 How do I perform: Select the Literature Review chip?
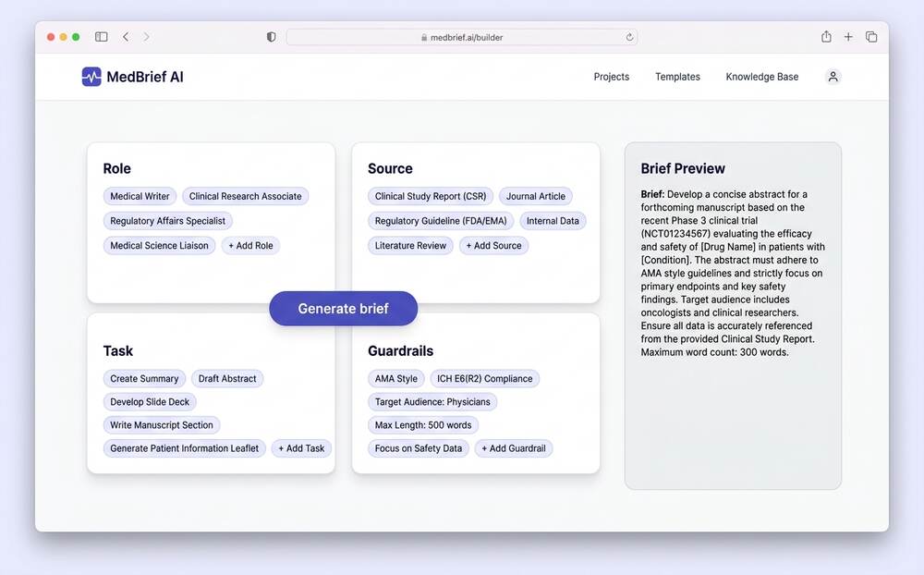[410, 246]
